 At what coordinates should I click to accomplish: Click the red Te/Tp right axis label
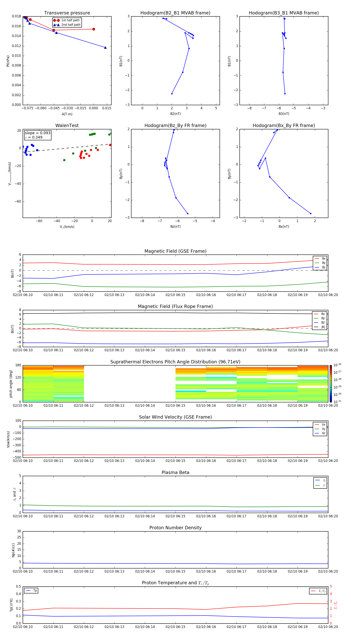click(336, 605)
